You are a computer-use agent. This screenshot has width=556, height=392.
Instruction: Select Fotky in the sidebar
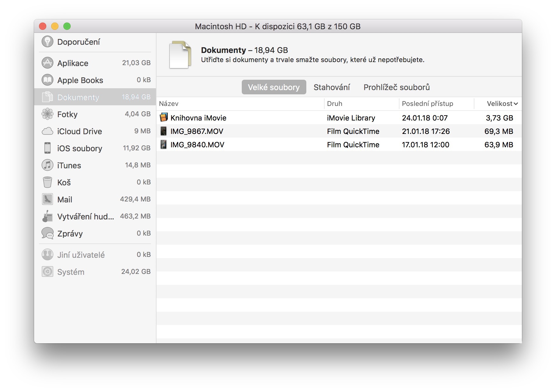[95, 114]
